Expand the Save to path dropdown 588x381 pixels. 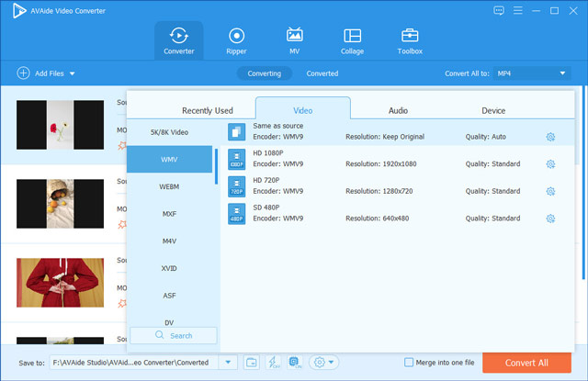click(228, 363)
